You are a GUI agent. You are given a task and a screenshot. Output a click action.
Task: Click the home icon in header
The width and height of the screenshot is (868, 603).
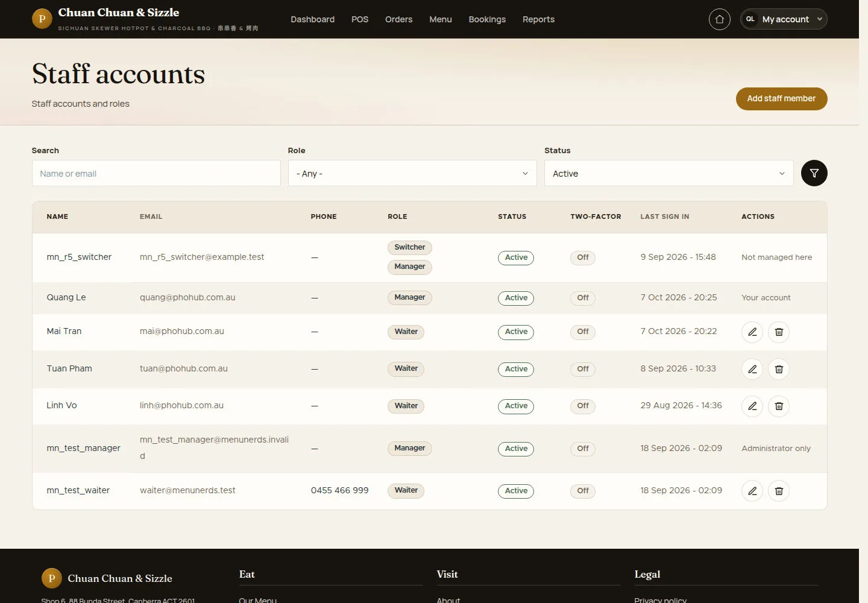coord(719,19)
